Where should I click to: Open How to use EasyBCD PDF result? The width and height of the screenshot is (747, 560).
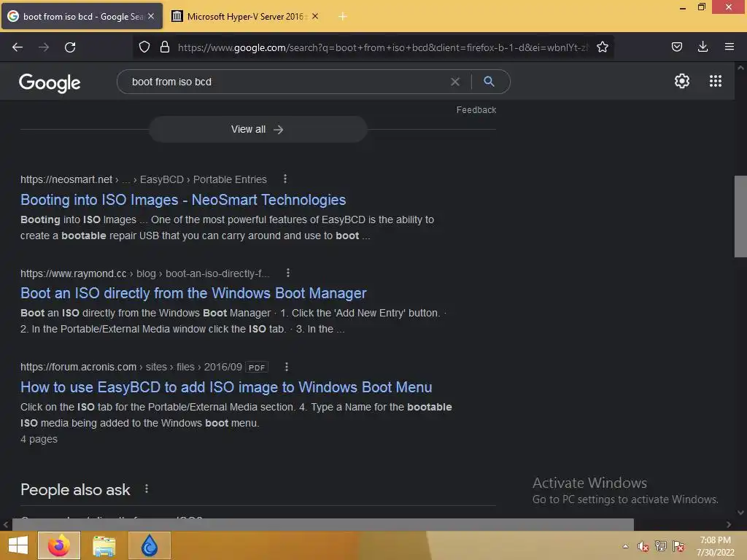pyautogui.click(x=226, y=387)
